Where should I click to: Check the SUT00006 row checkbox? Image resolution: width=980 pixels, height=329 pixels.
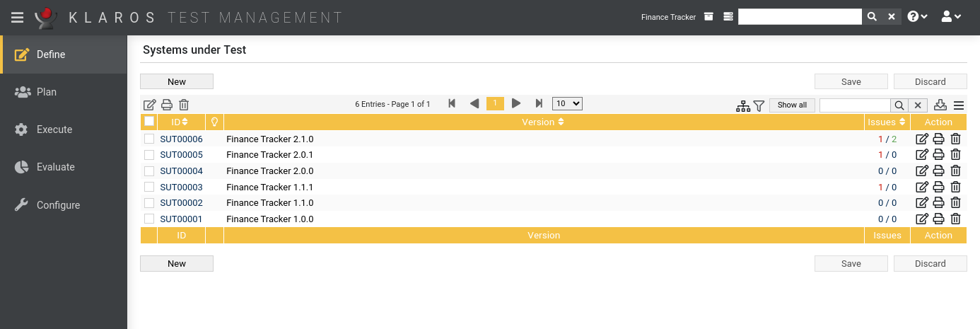coord(149,139)
